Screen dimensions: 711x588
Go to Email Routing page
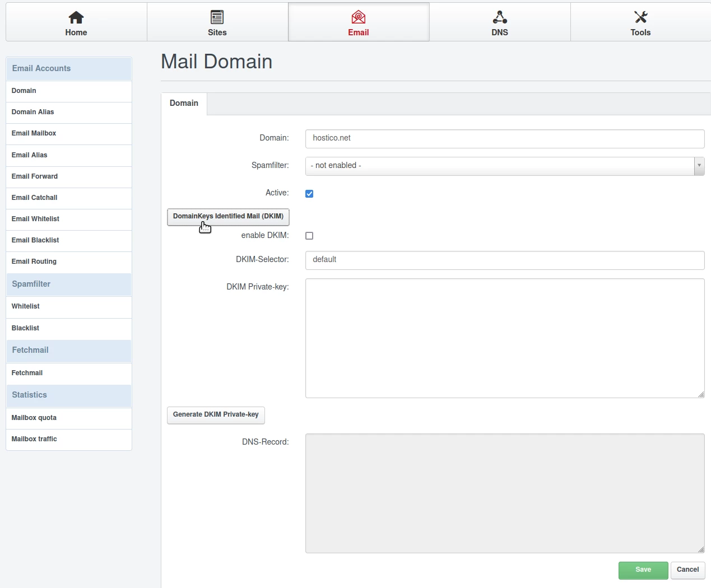34,262
